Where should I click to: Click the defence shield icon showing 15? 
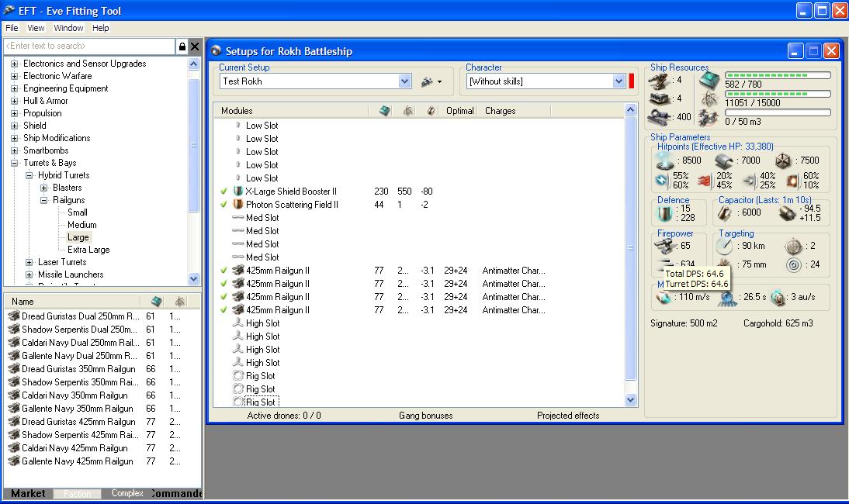click(664, 213)
